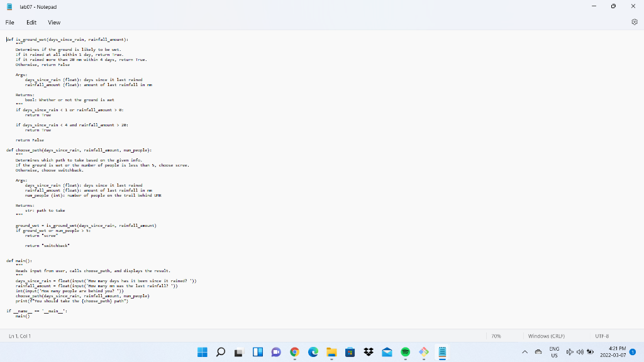Screen dimensions: 644x362
Task: Switch input language via ENG US indicator
Action: (554, 352)
